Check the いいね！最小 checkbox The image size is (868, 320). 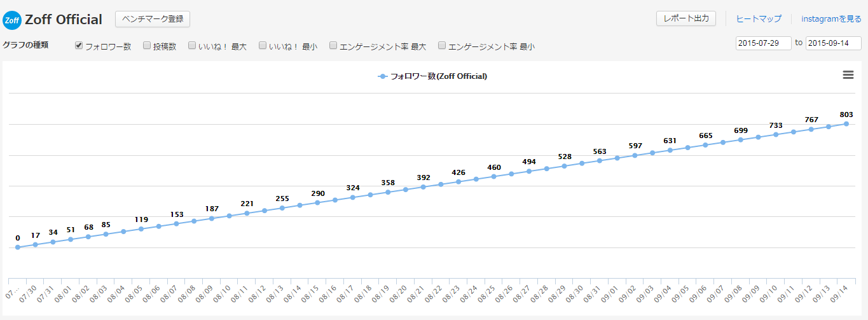263,46
